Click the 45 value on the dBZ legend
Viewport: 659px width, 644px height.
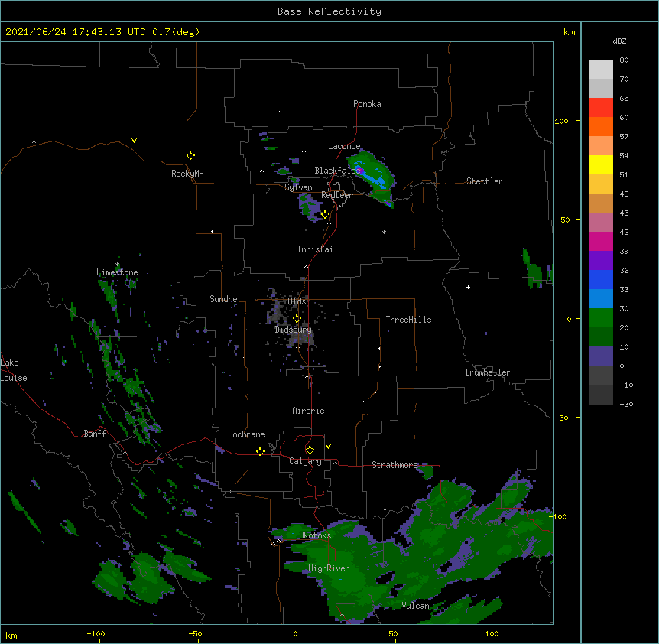click(x=624, y=213)
